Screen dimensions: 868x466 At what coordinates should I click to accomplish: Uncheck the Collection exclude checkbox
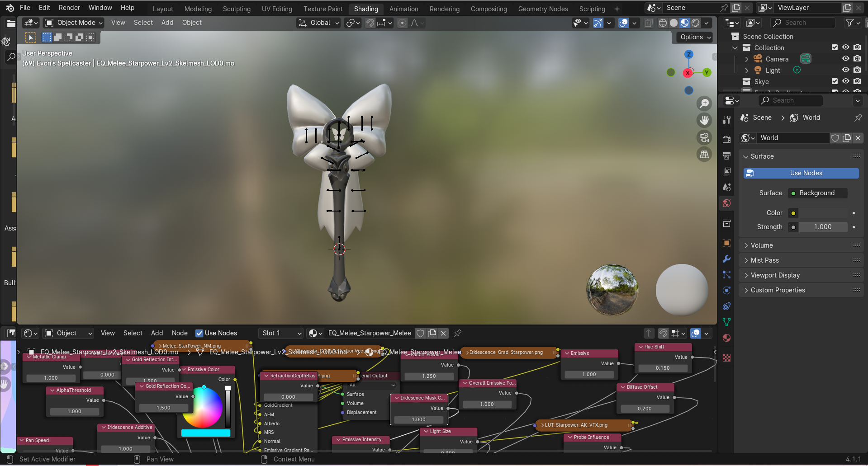(835, 47)
